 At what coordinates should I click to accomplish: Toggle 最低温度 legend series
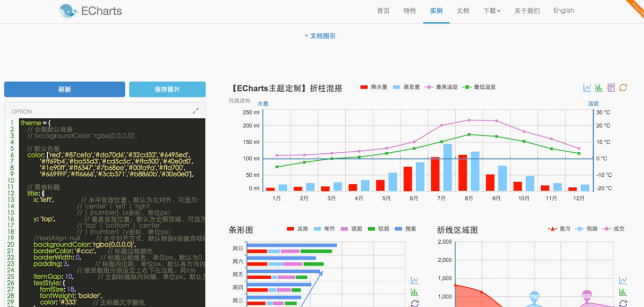coord(479,87)
